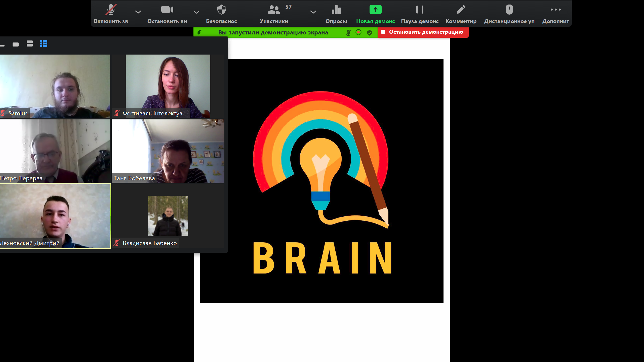Screen dimensions: 644x362
Task: Select Фестиваль інтелектуа... video thumbnail
Action: (168, 86)
